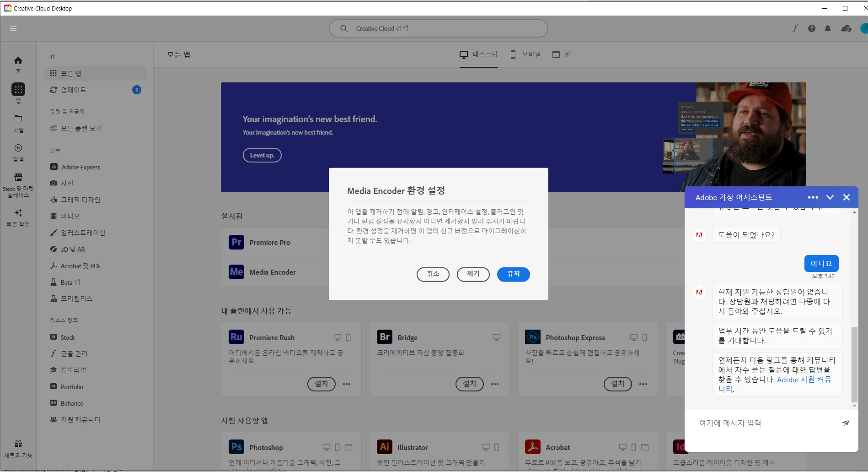Install Bridge with 설치 button
The image size is (868, 472).
point(470,384)
